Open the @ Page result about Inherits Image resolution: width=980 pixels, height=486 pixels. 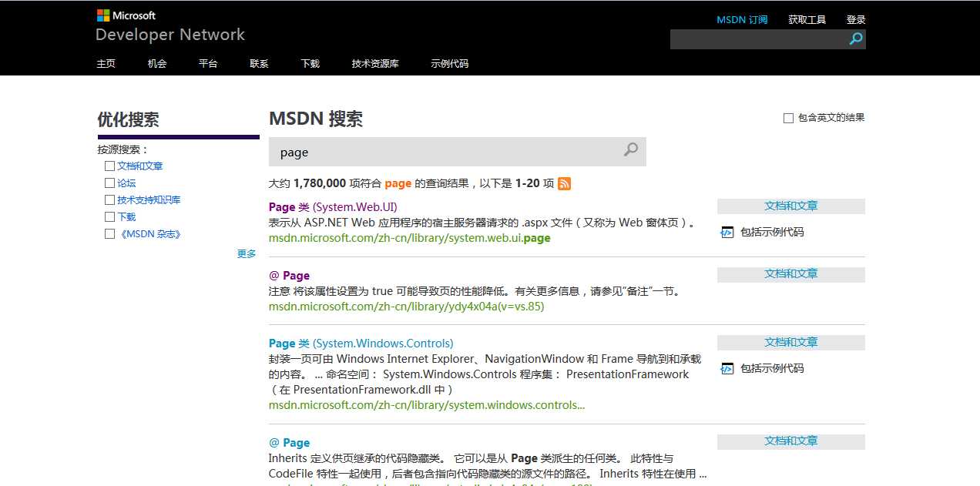click(x=289, y=442)
